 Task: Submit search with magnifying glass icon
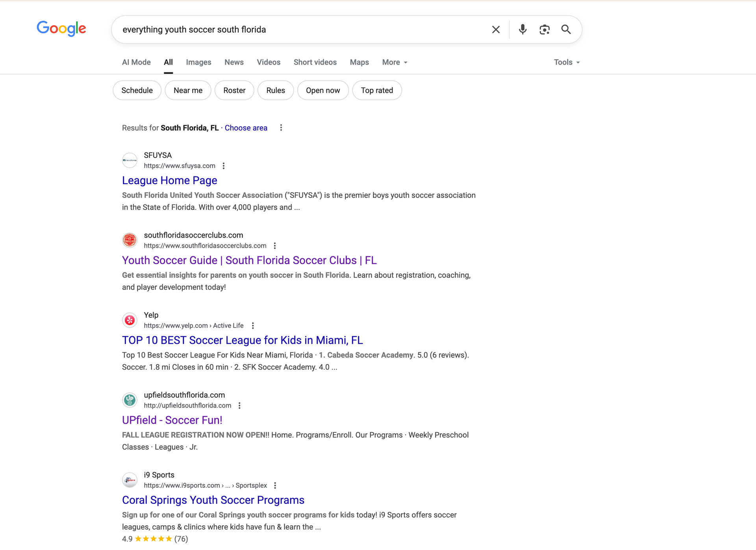tap(566, 30)
